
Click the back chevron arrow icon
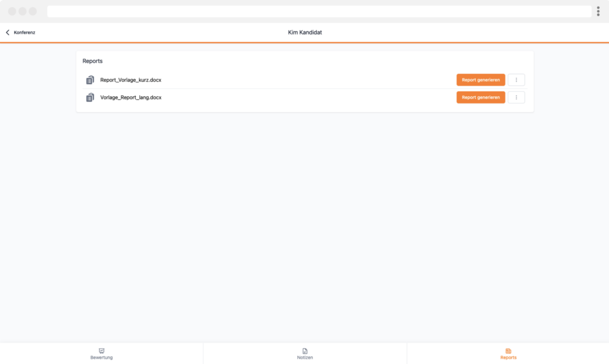(7, 33)
